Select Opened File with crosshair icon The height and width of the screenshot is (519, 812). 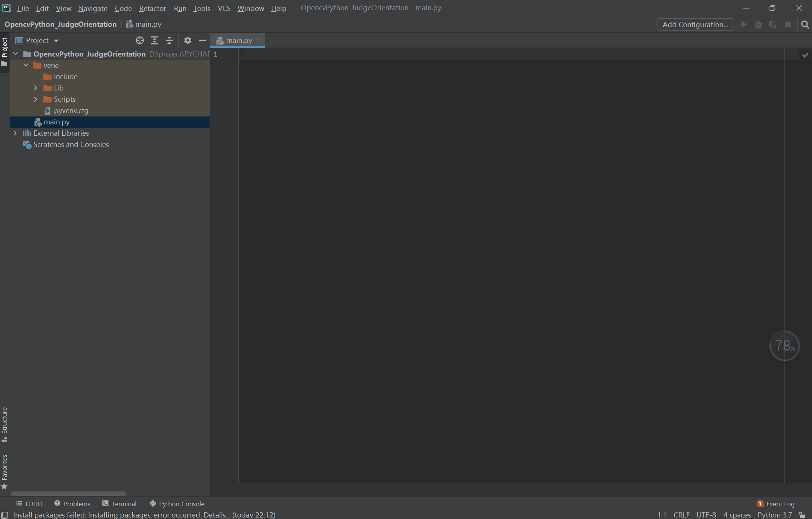139,40
